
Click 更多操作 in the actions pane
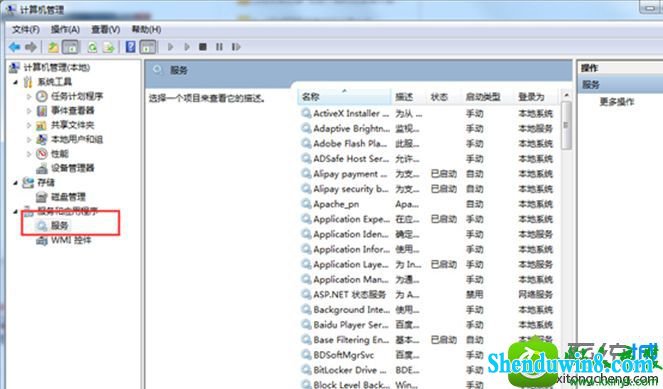(617, 102)
